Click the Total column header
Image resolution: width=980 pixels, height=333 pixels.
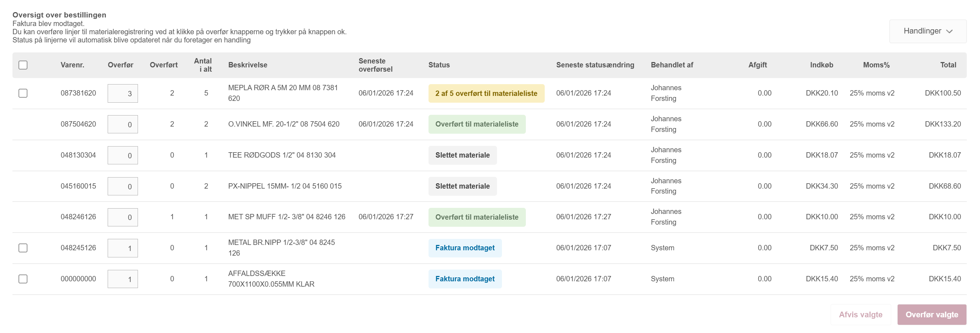[948, 65]
